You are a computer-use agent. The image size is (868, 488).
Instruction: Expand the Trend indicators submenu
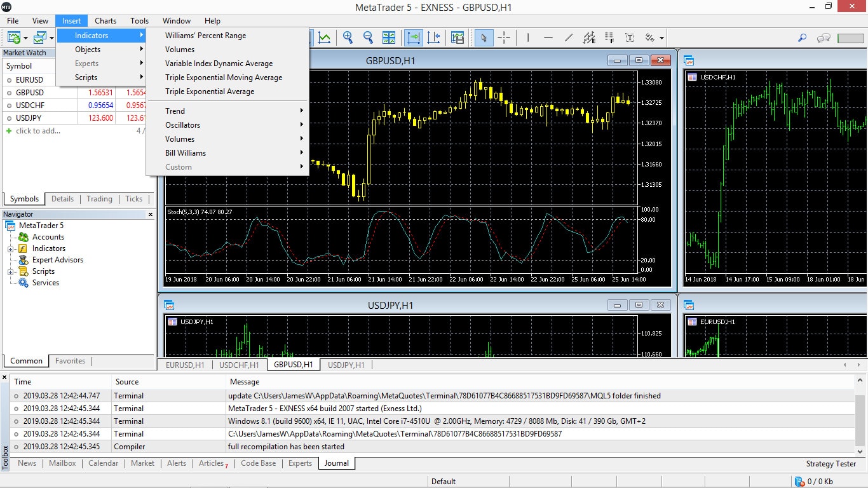tap(227, 111)
